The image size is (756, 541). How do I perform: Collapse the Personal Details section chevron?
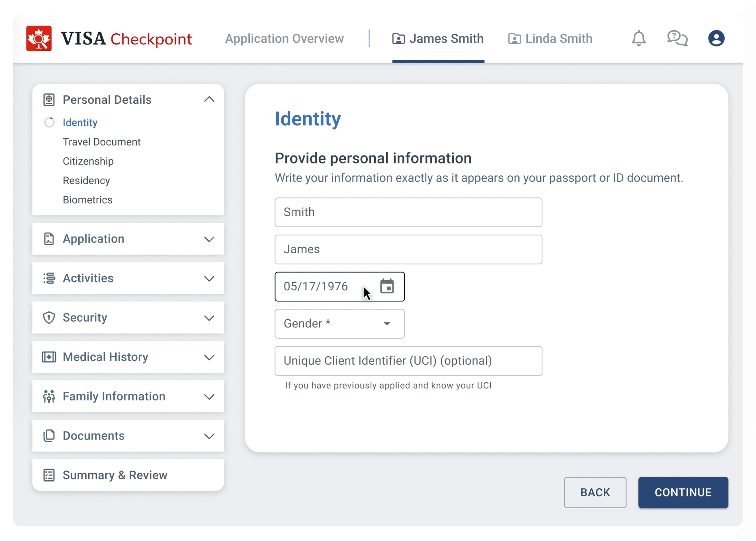pyautogui.click(x=209, y=99)
